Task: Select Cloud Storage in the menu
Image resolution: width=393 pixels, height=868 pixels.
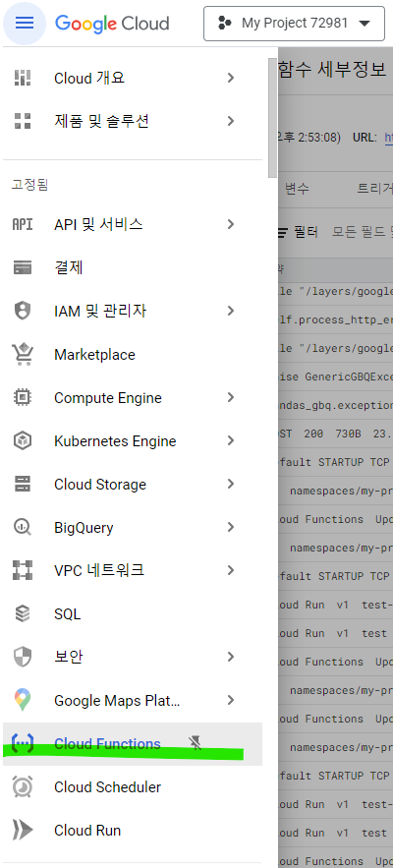Action: point(133,484)
